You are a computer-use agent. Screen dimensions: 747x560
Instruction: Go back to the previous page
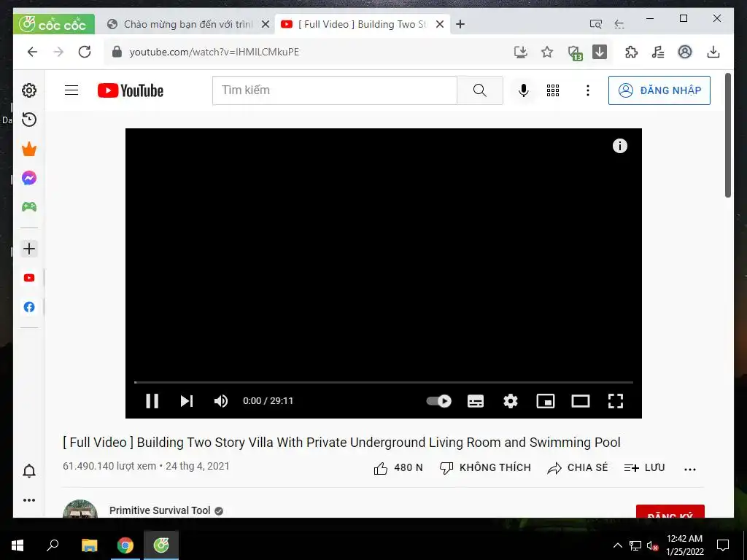click(32, 52)
